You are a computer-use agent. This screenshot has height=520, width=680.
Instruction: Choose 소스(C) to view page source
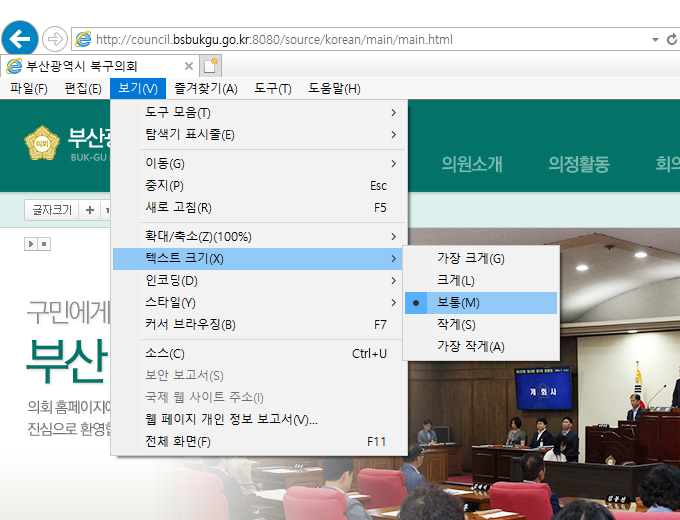tap(259, 354)
